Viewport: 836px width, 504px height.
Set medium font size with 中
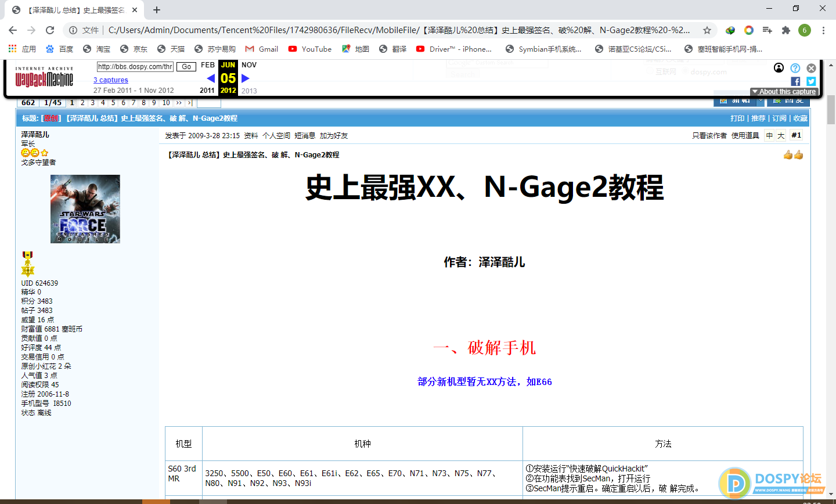(769, 136)
